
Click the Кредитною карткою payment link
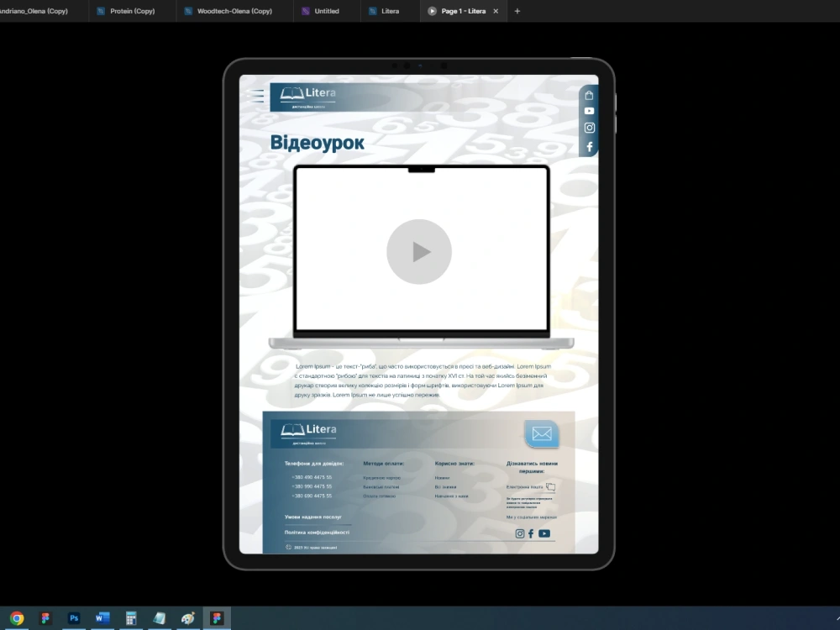(x=381, y=478)
